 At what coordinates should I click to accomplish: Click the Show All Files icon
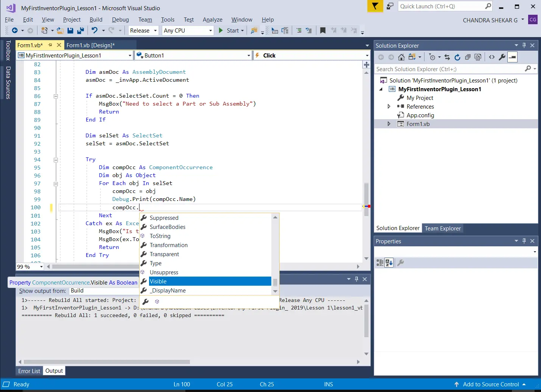click(x=478, y=57)
